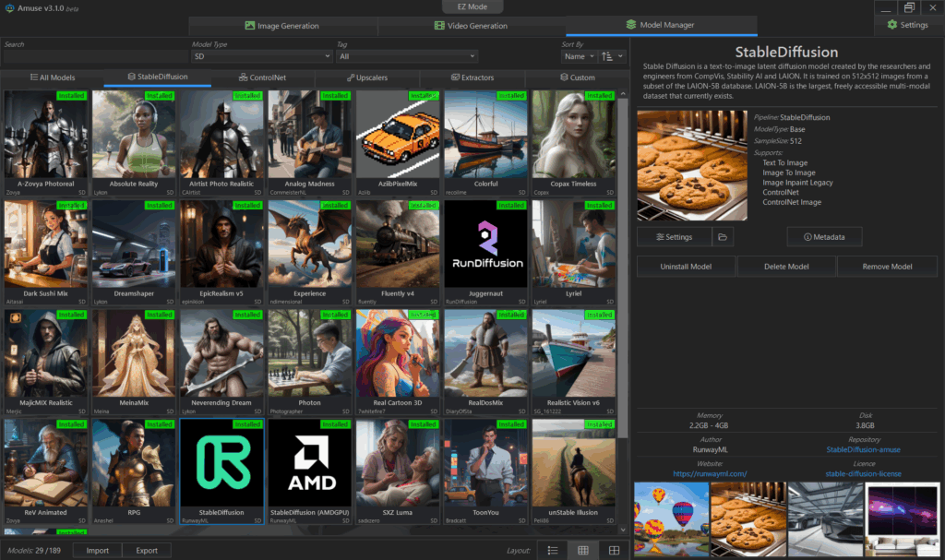Open the Sort By Name dropdown

[x=579, y=56]
